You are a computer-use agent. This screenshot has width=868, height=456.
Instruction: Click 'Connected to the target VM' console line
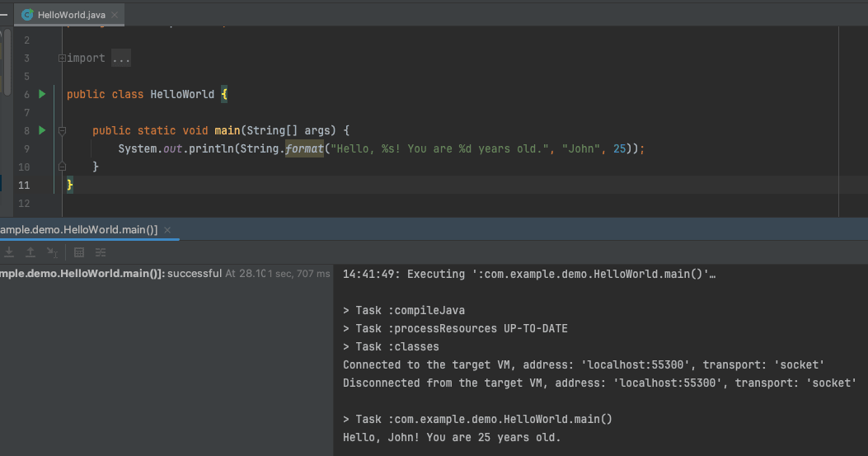[x=584, y=365]
